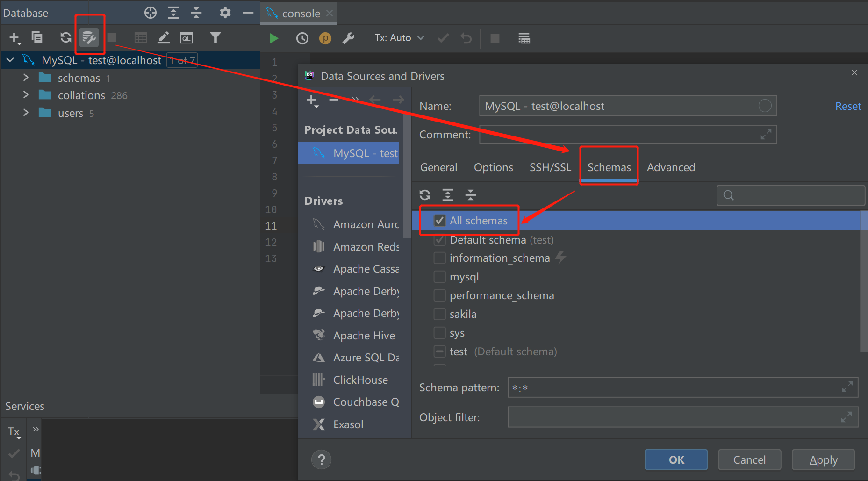
Task: Switch to the Options tab
Action: (493, 167)
